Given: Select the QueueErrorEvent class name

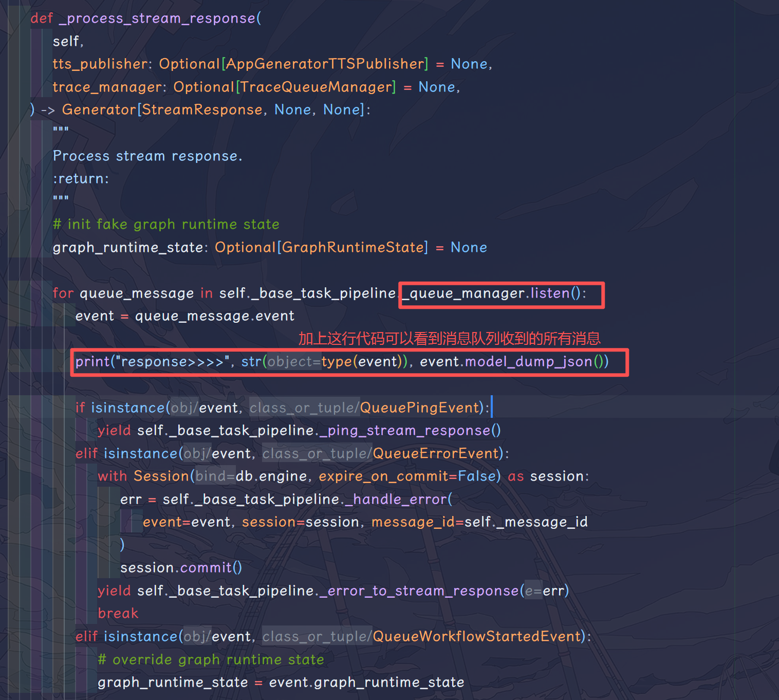Looking at the screenshot, I should (436, 453).
